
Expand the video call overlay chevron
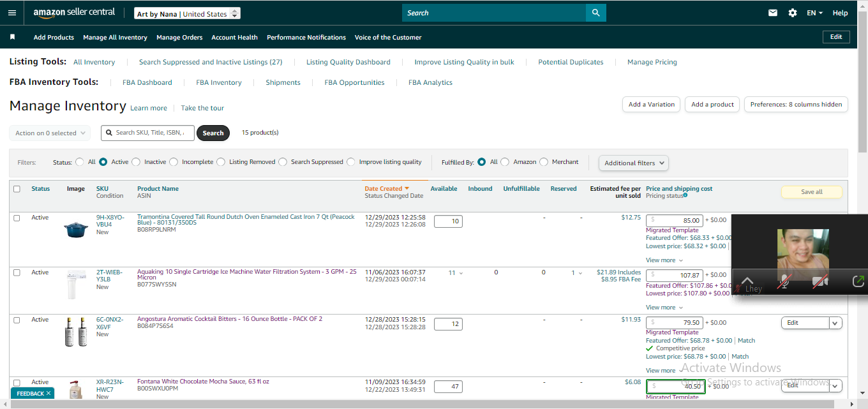pyautogui.click(x=747, y=281)
